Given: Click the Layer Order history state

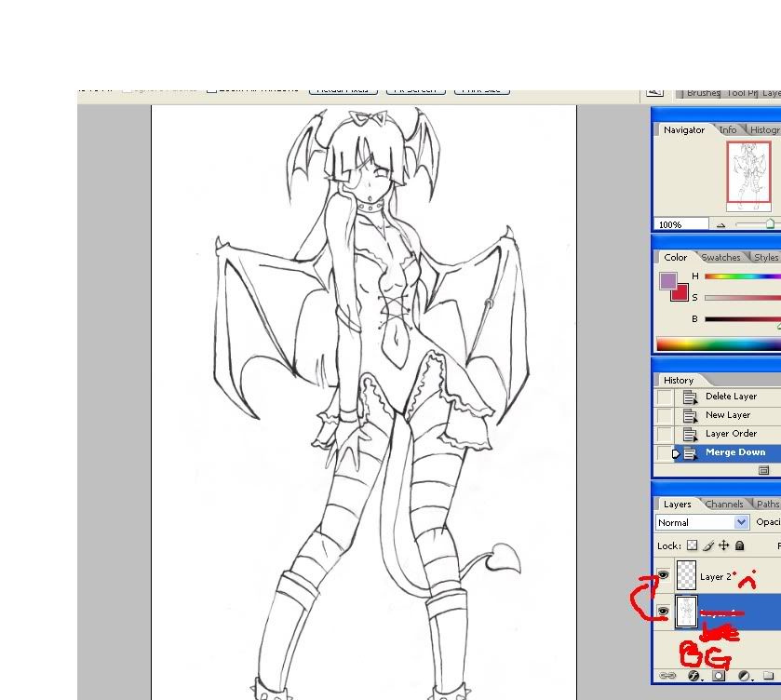Looking at the screenshot, I should 731,434.
